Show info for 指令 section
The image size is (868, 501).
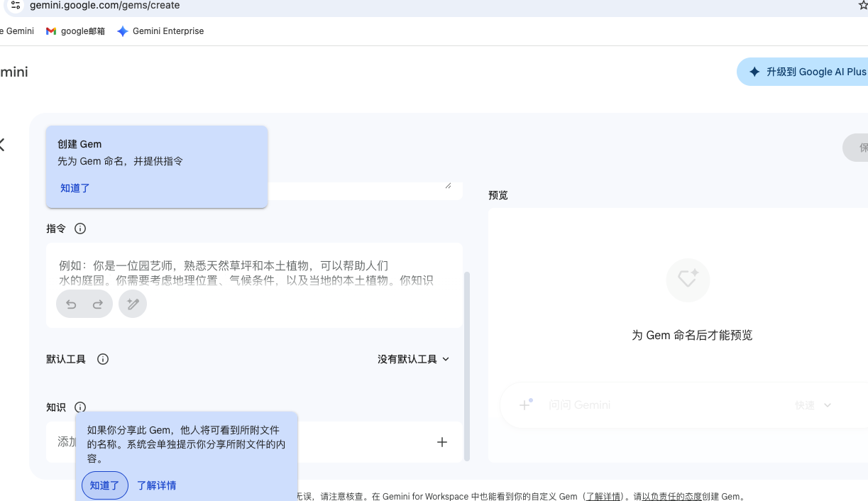coord(80,229)
